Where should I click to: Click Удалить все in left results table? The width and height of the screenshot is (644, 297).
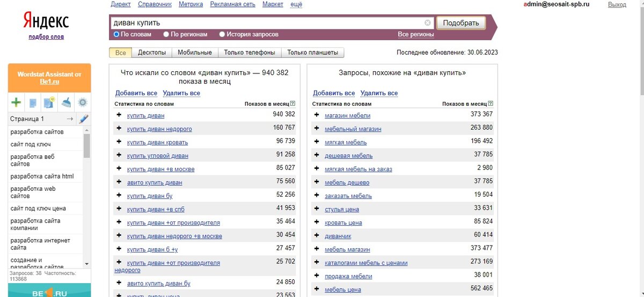click(x=181, y=93)
